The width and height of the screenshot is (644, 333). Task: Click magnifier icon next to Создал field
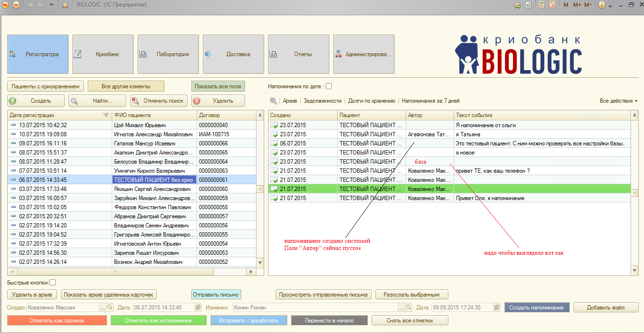110,308
